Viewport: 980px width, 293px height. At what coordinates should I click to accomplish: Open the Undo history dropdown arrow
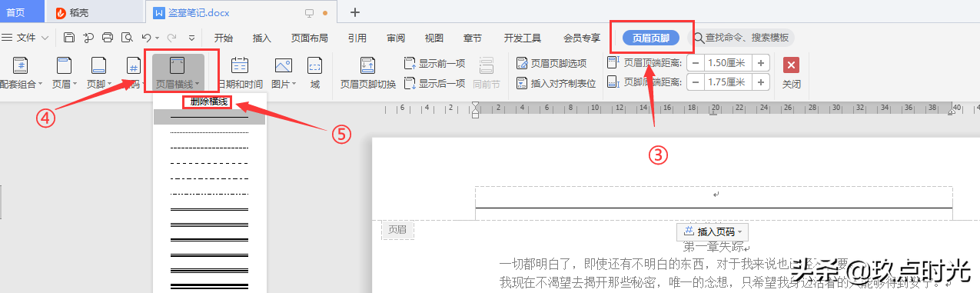pyautogui.click(x=157, y=37)
